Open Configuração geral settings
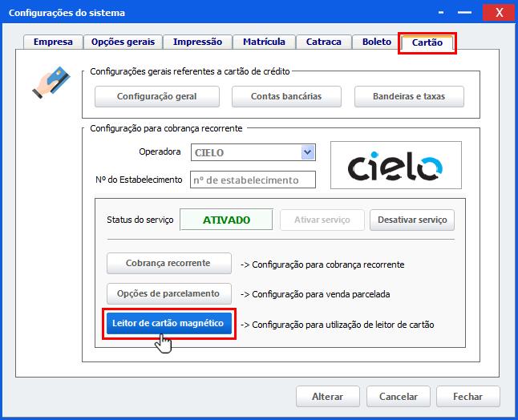Viewport: 518px width, 420px height. click(157, 96)
